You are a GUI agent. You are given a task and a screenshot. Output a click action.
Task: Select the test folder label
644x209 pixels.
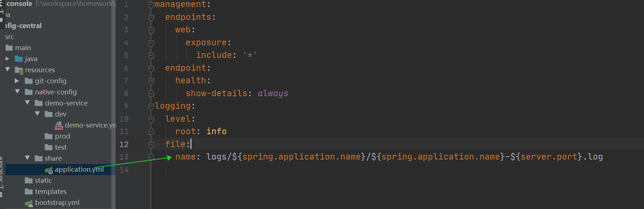61,147
